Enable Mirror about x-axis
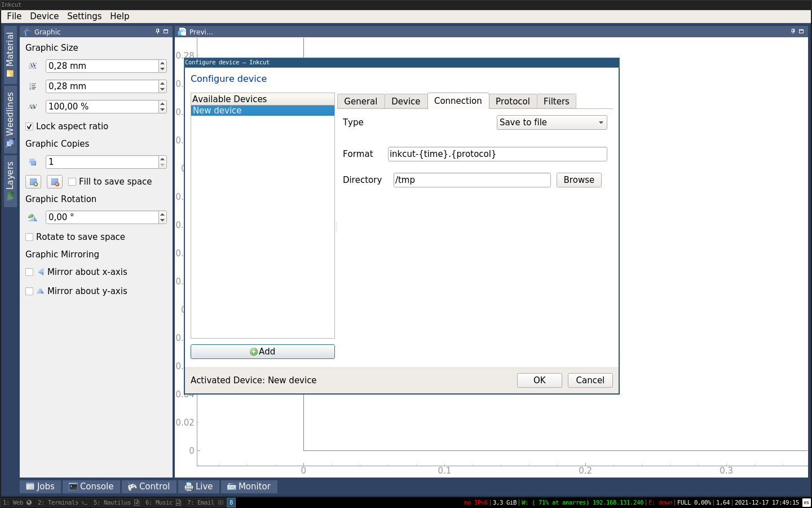The image size is (812, 508). (29, 272)
